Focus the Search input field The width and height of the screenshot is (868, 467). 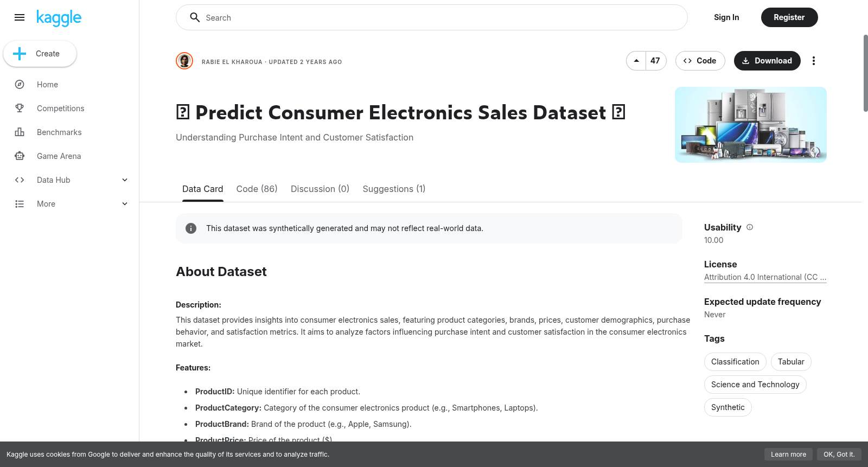(432, 17)
